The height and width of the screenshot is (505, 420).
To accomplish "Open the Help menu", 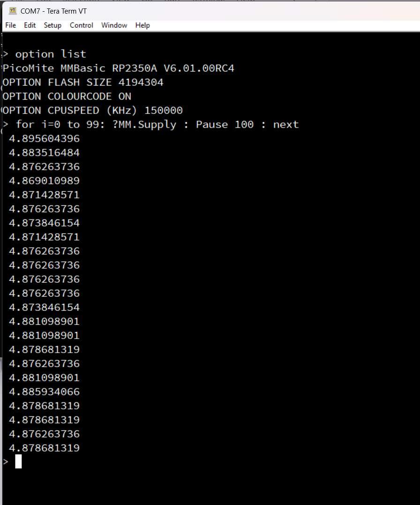I will [x=142, y=25].
